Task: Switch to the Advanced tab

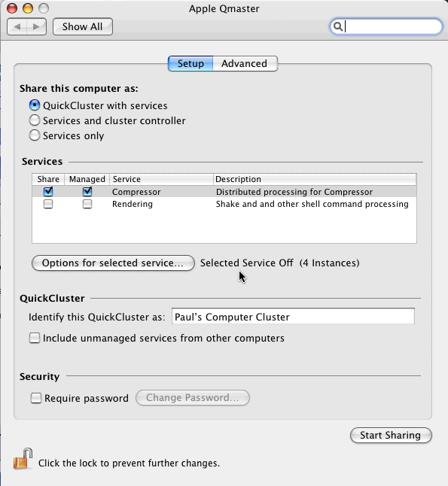Action: 245,63
